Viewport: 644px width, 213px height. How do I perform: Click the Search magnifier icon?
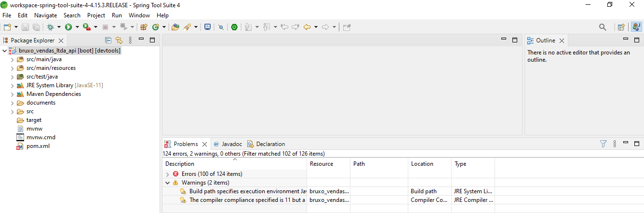[x=603, y=27]
